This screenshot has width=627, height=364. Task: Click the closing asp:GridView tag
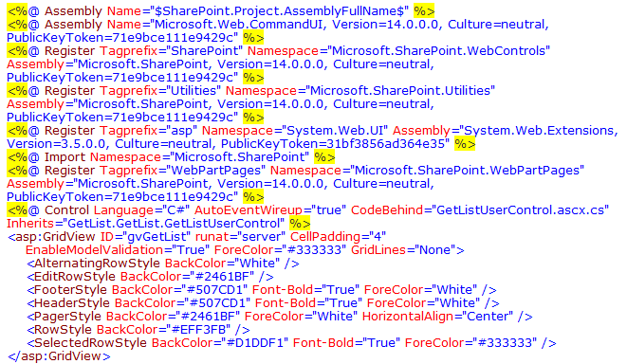[x=59, y=356]
